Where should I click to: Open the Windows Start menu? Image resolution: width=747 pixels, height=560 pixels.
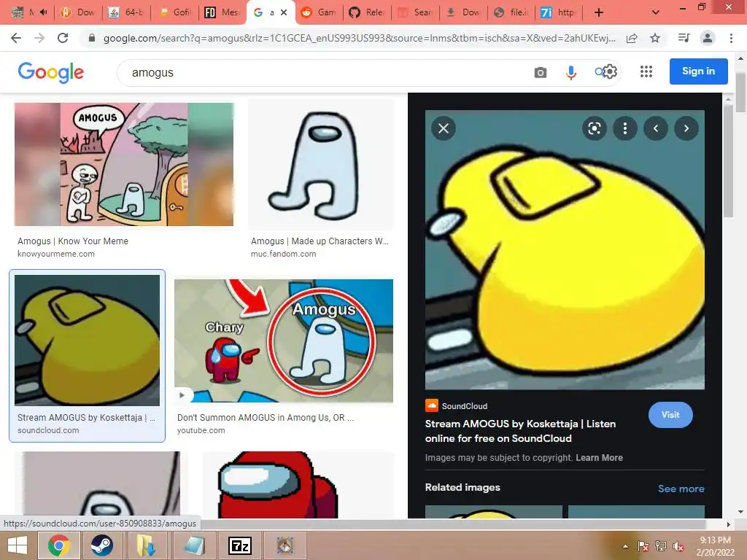point(18,545)
